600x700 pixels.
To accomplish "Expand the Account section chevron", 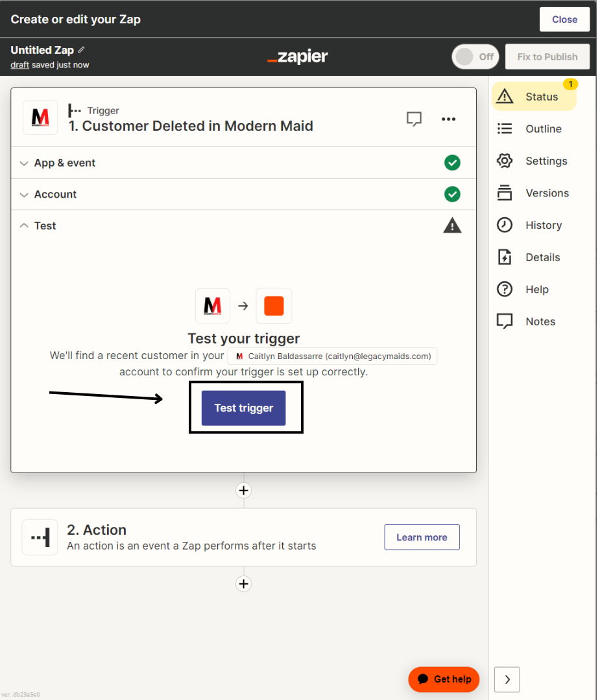I will [24, 196].
